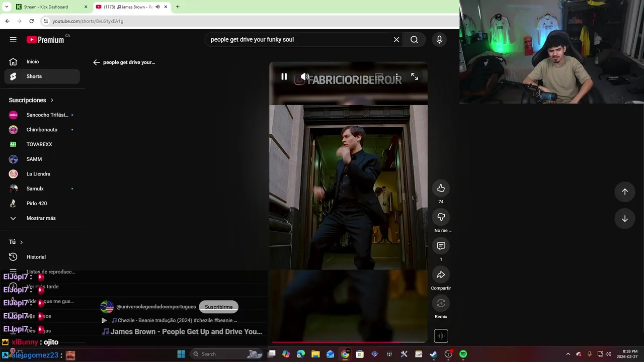
Task: Open OBS Studio from the taskbar
Action: click(x=448, y=354)
